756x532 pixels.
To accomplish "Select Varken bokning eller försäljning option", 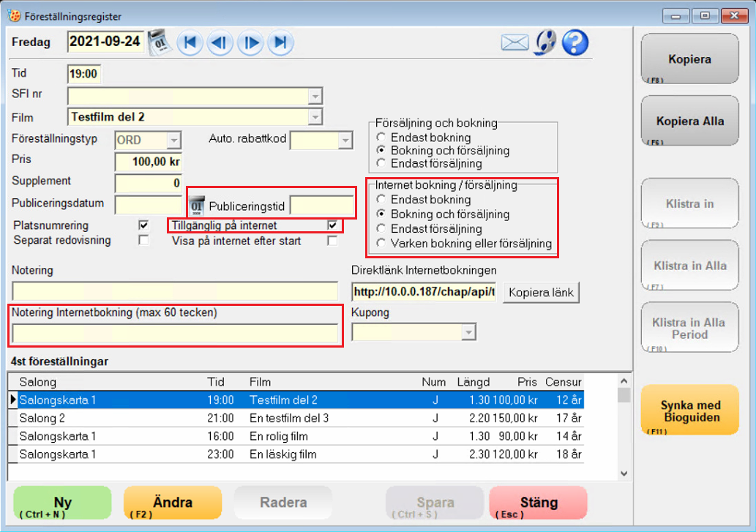I will pos(381,244).
